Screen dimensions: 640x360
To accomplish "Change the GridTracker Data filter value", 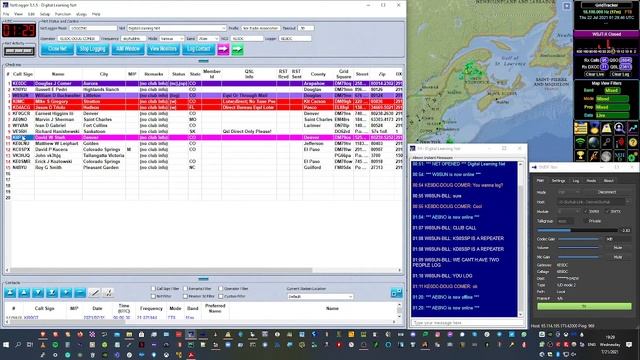I will pos(612,115).
